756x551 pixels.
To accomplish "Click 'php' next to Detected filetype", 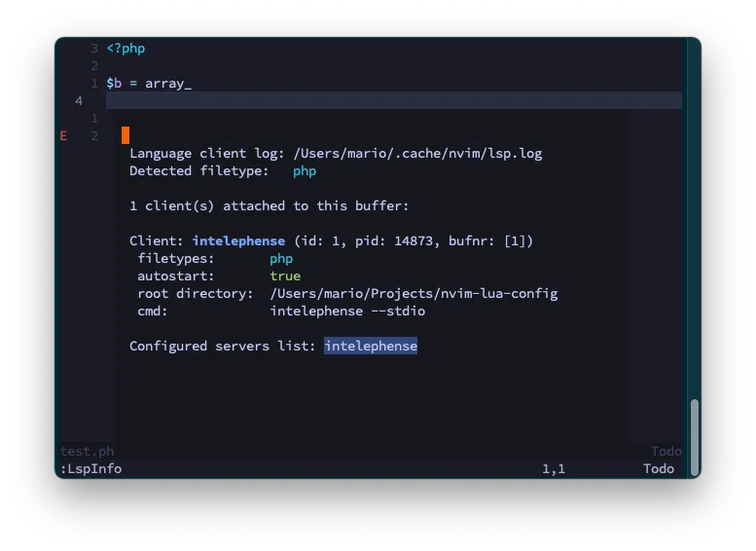I will [x=305, y=171].
